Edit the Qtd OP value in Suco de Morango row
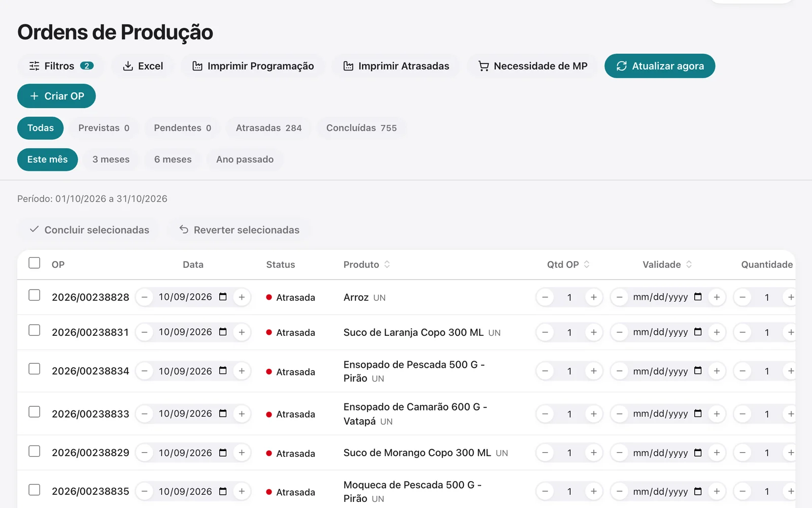Viewport: 812px width, 508px height. (569, 453)
